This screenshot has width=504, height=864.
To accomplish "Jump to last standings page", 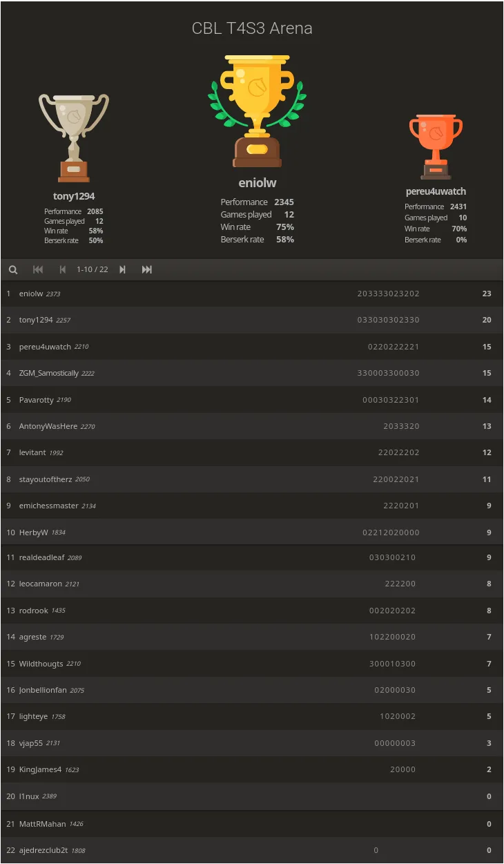I will point(147,269).
